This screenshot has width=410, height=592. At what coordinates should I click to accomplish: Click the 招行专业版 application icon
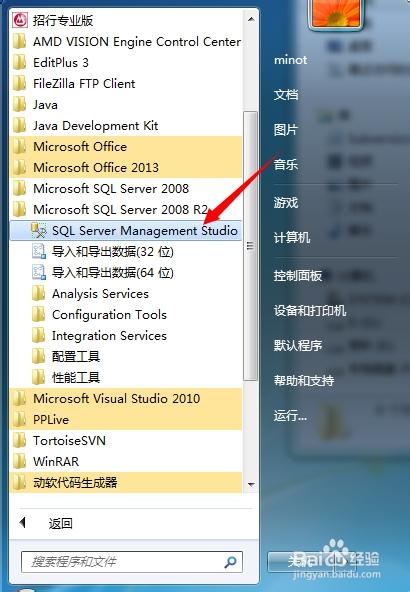pos(20,20)
